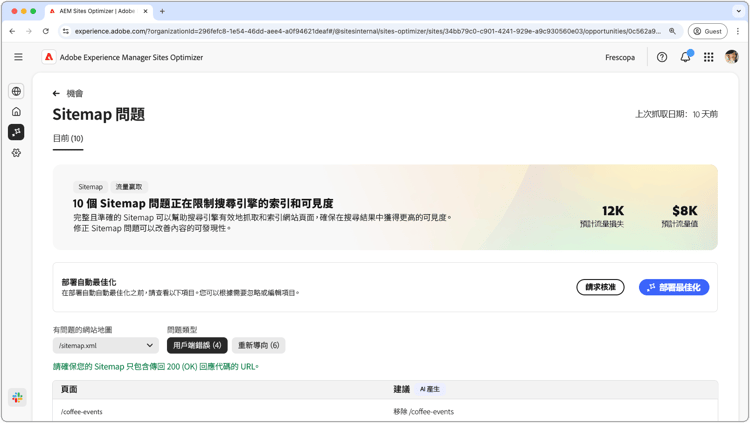Open the notifications bell

(685, 57)
